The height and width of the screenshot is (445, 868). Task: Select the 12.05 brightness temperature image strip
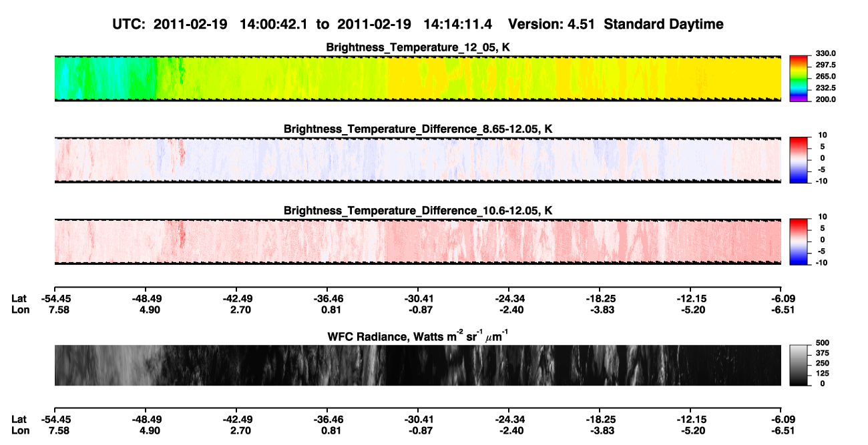pyautogui.click(x=418, y=78)
